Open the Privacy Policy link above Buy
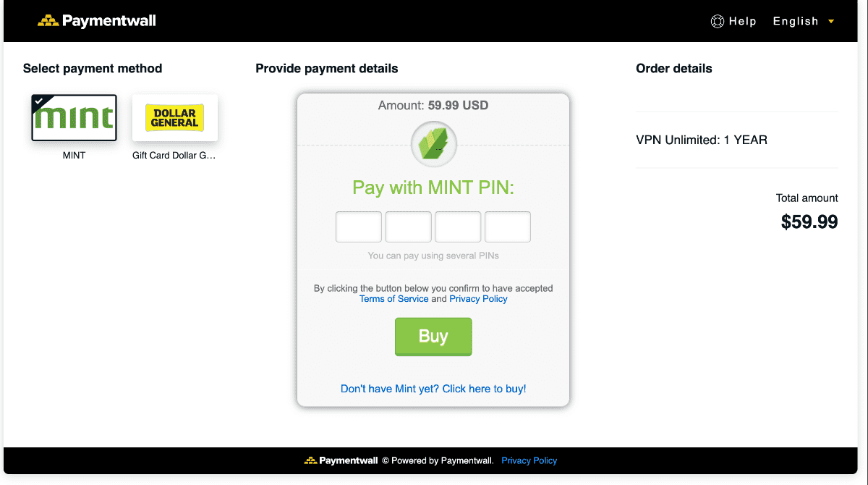 coord(478,299)
